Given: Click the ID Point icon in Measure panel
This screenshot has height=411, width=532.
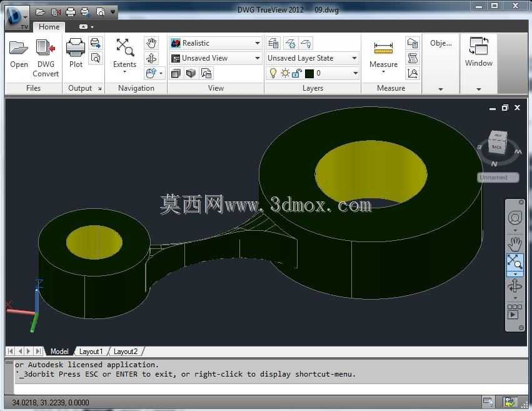Looking at the screenshot, I should point(413,73).
